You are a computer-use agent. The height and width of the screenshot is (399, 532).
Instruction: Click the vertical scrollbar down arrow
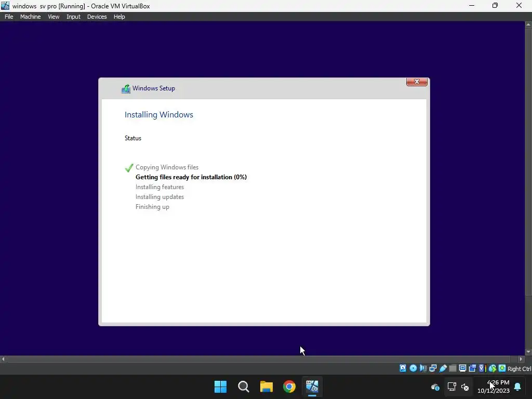coord(528,352)
